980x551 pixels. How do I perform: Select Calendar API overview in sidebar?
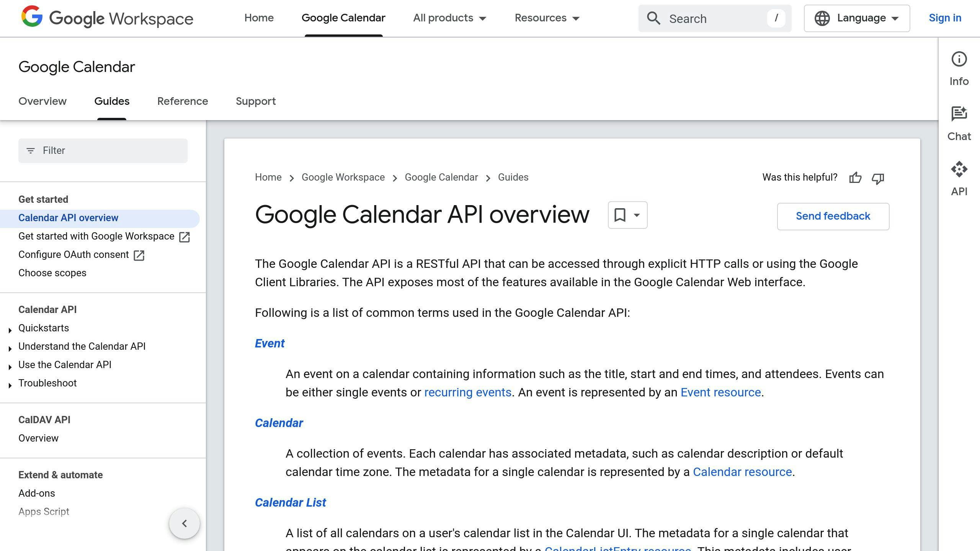coord(100,218)
